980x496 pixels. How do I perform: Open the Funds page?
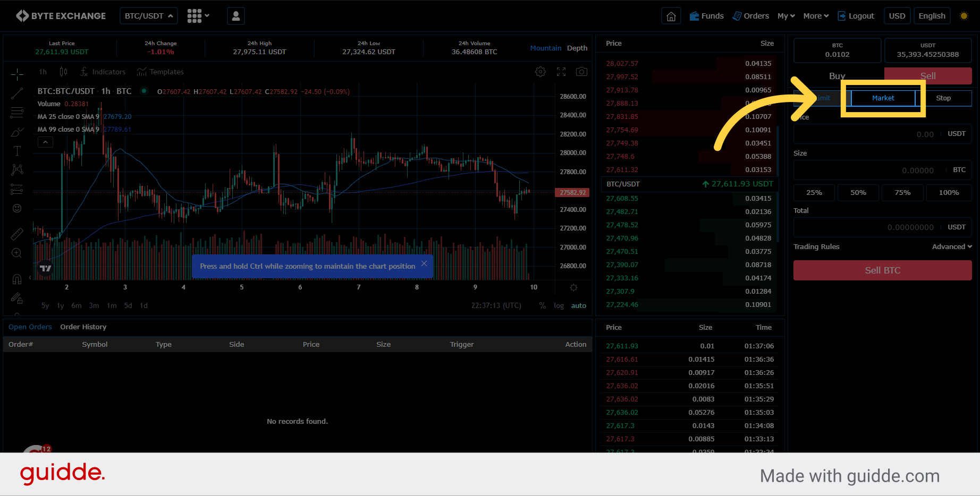[x=706, y=16]
